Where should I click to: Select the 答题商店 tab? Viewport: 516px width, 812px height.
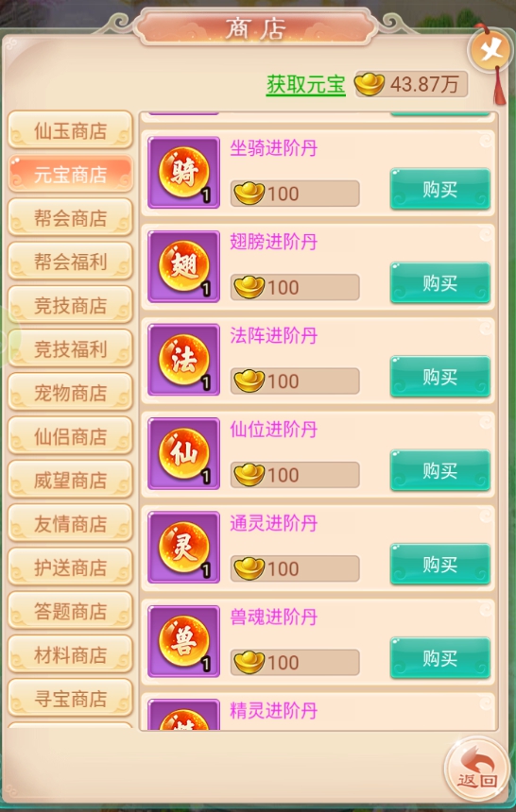[x=71, y=612]
